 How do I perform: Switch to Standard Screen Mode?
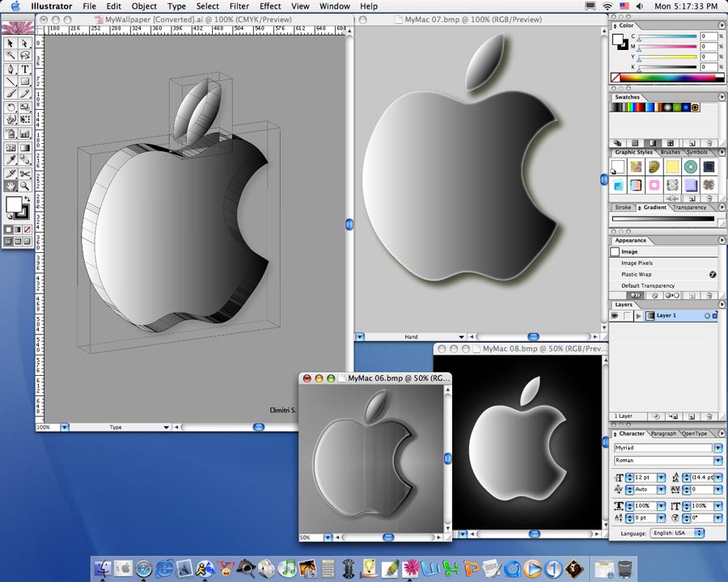tap(8, 242)
